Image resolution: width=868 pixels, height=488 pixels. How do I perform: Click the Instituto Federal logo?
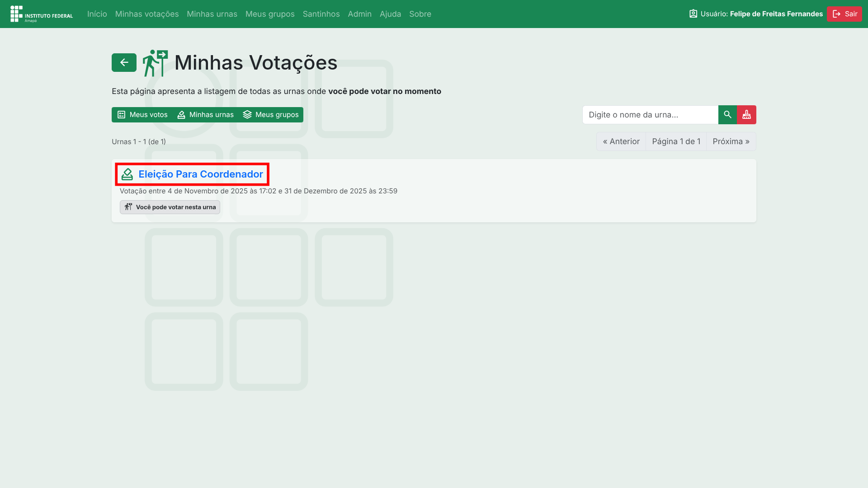[42, 14]
